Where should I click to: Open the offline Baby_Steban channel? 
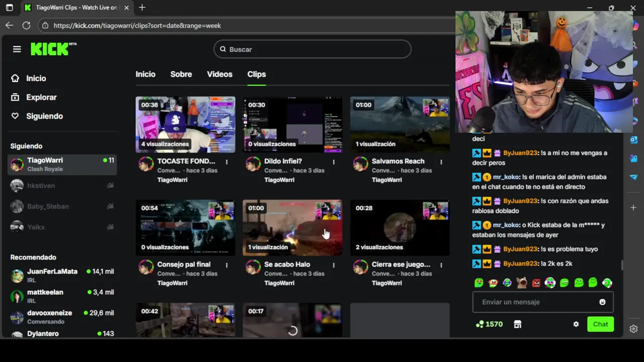point(62,206)
